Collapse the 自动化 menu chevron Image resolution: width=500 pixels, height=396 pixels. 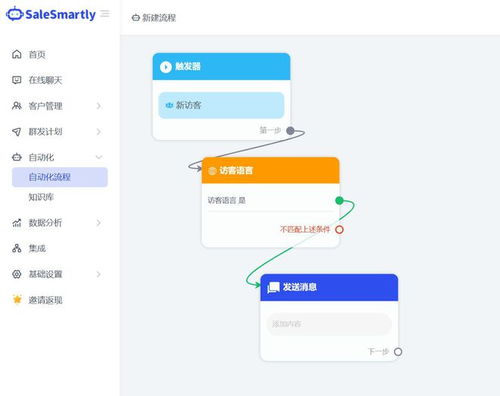pyautogui.click(x=99, y=157)
